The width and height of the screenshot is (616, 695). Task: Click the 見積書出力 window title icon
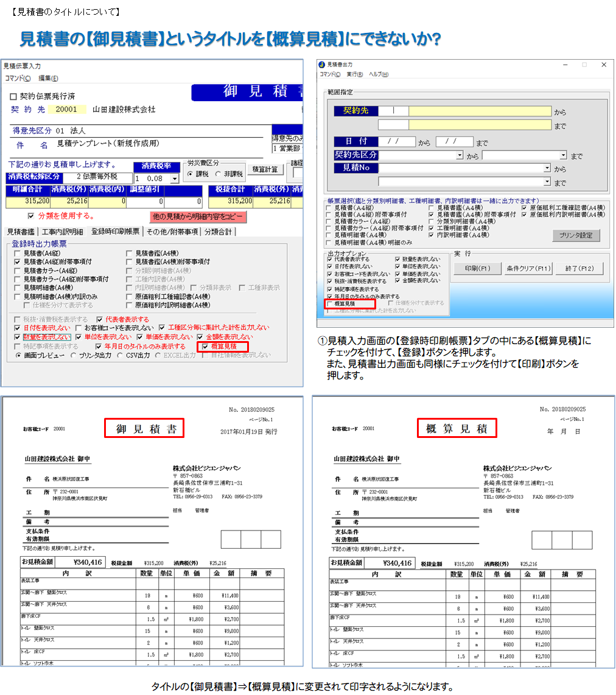[x=321, y=65]
